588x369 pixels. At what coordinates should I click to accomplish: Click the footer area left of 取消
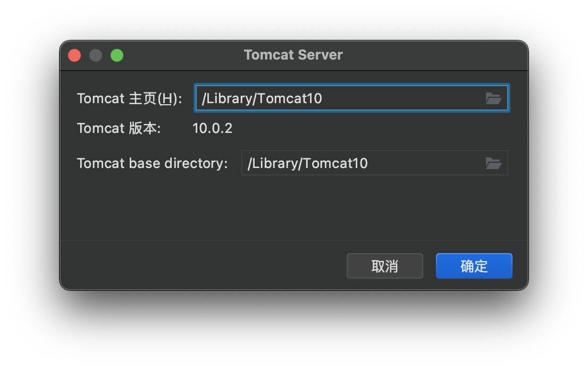point(202,266)
